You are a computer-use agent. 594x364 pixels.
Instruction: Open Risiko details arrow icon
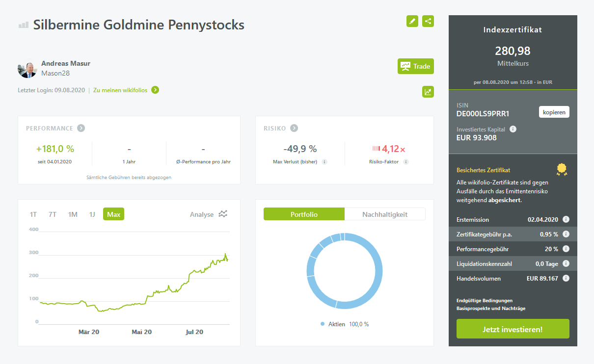tap(294, 128)
